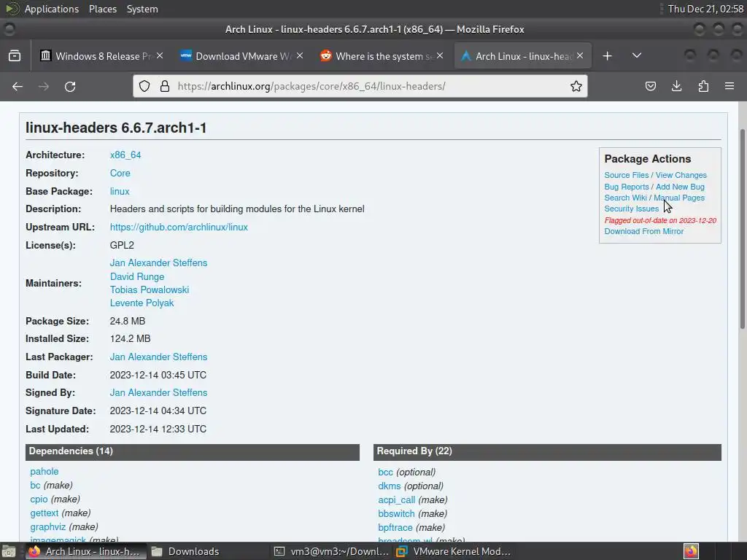The height and width of the screenshot is (560, 747).
Task: Close the Windows 8 Release Preview tab
Action: 160,55
